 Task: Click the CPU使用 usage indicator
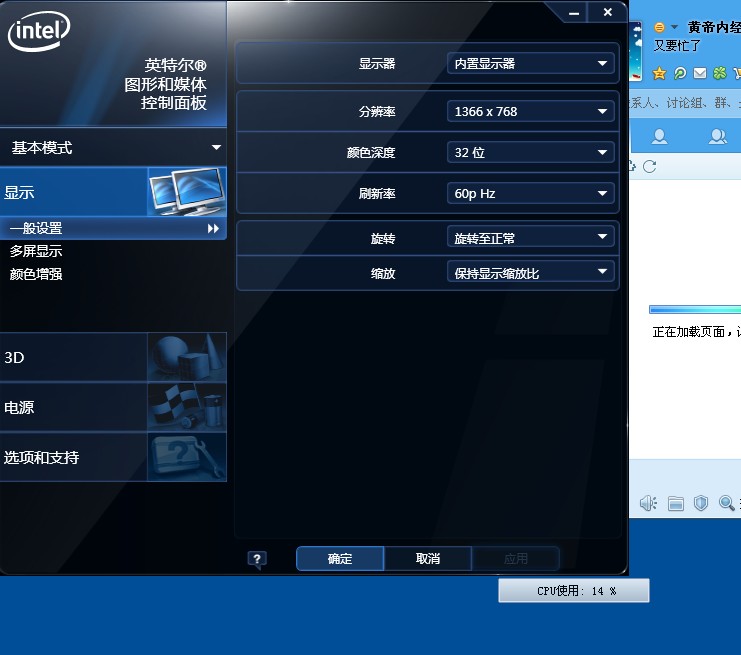574,591
